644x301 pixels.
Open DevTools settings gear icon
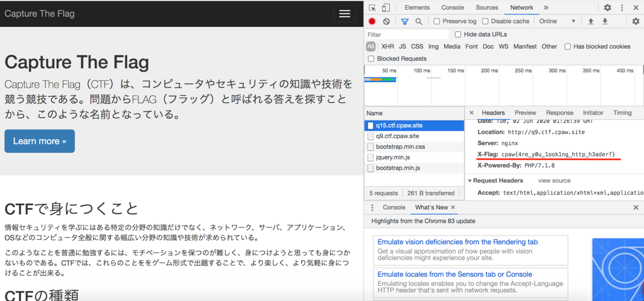[608, 8]
